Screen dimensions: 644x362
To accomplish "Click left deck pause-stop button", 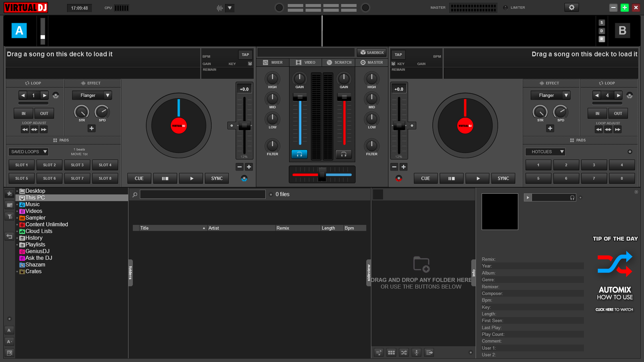I will click(x=165, y=178).
